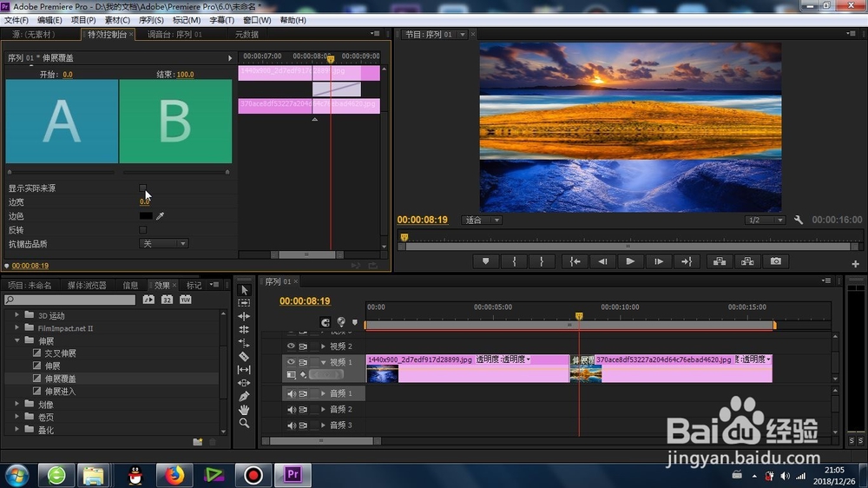Play the sequence in program monitor
The width and height of the screenshot is (868, 488).
[630, 261]
